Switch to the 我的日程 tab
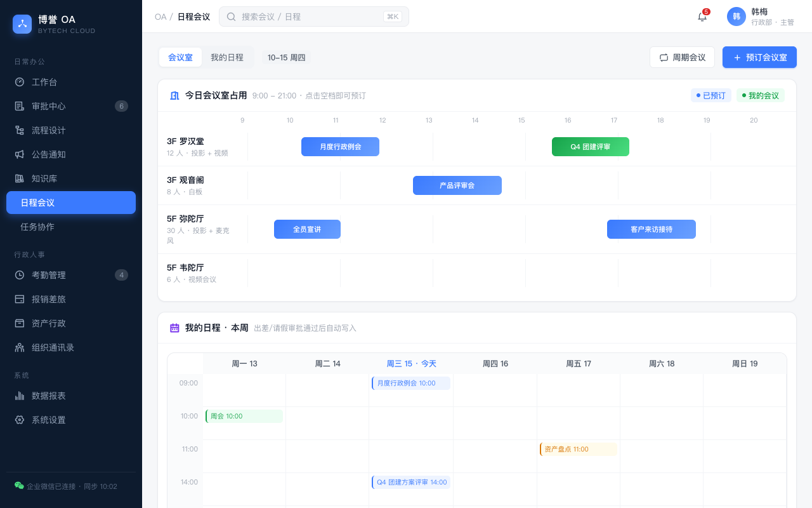The width and height of the screenshot is (812, 508). [227, 57]
